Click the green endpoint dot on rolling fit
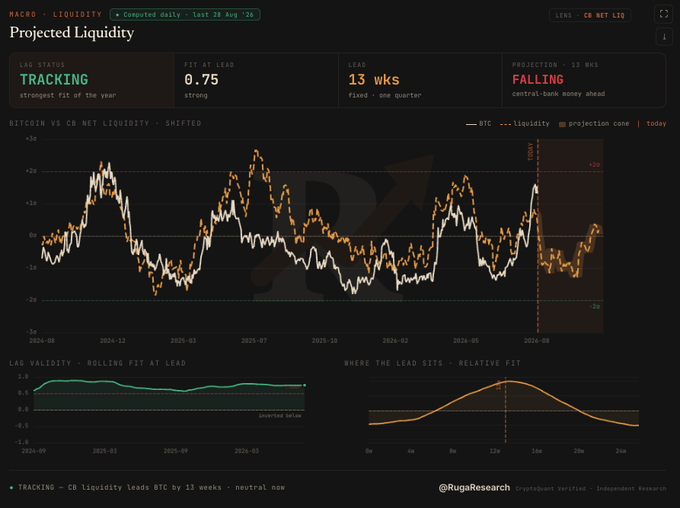The width and height of the screenshot is (680, 508). (304, 385)
